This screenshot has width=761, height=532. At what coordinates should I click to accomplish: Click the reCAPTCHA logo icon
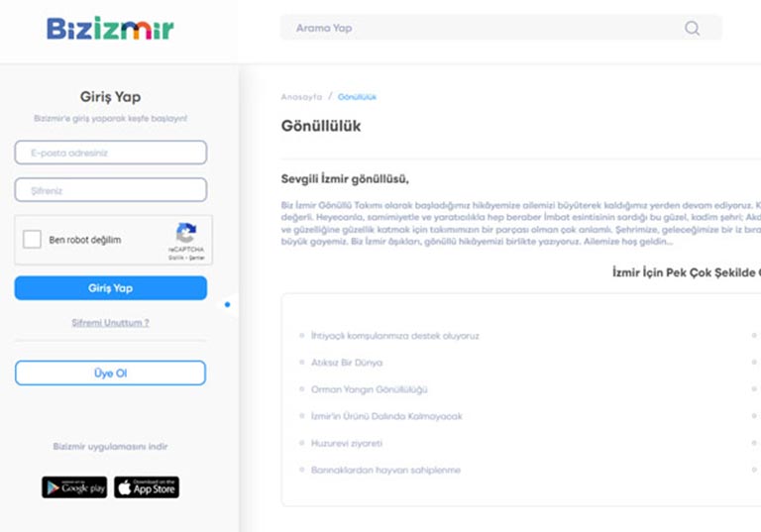click(185, 233)
